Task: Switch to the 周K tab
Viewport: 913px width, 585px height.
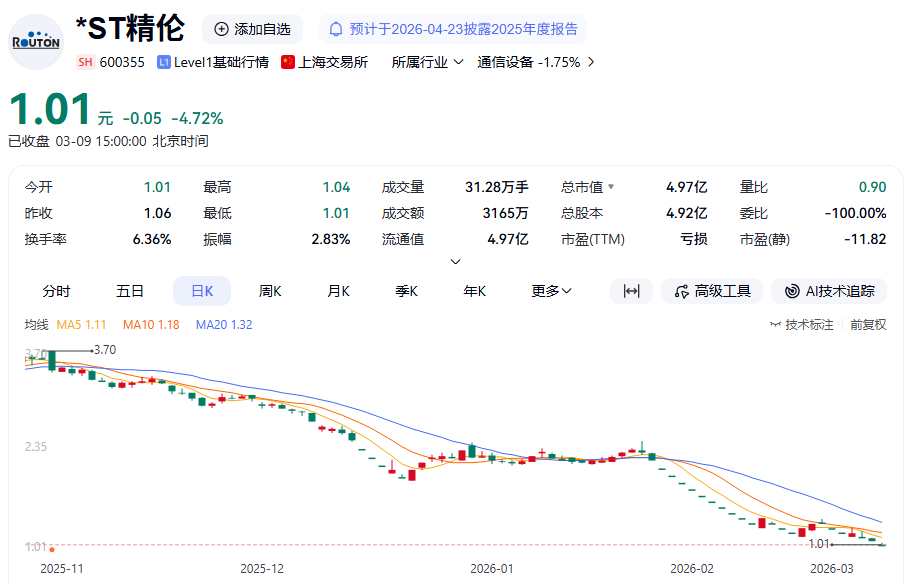Action: point(270,291)
